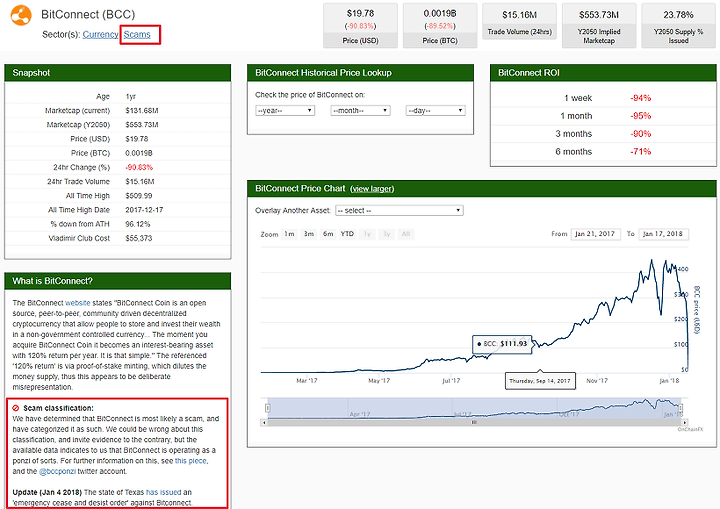The width and height of the screenshot is (720, 509).
Task: Click the 24hr Change value -90.83%
Action: 139,167
